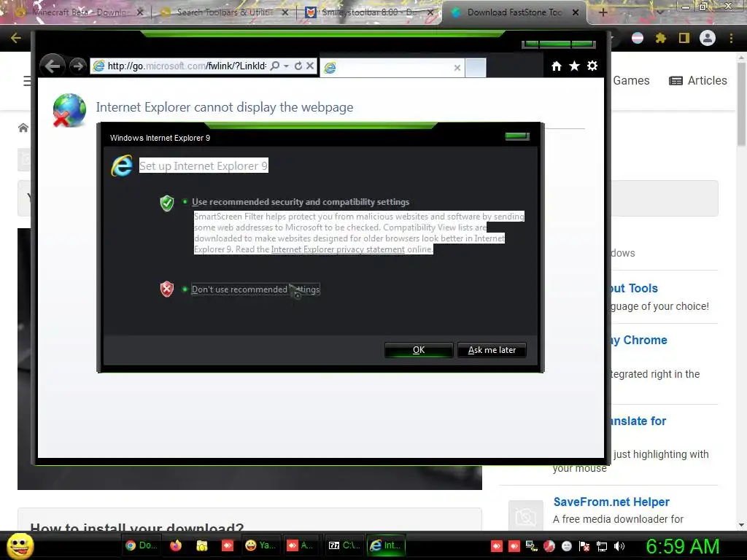Open Chrome extensions puzzle icon
The width and height of the screenshot is (747, 560).
point(660,38)
